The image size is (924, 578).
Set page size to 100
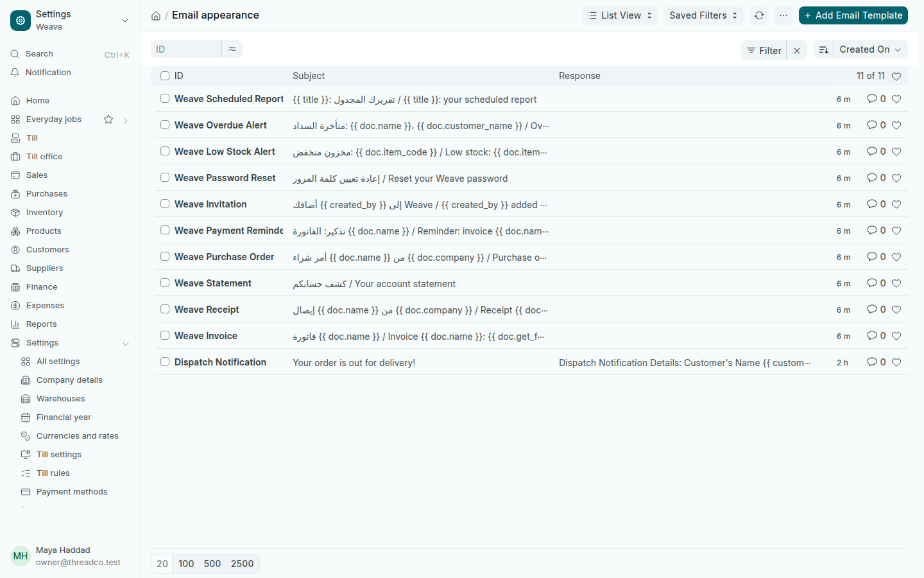pyautogui.click(x=186, y=564)
